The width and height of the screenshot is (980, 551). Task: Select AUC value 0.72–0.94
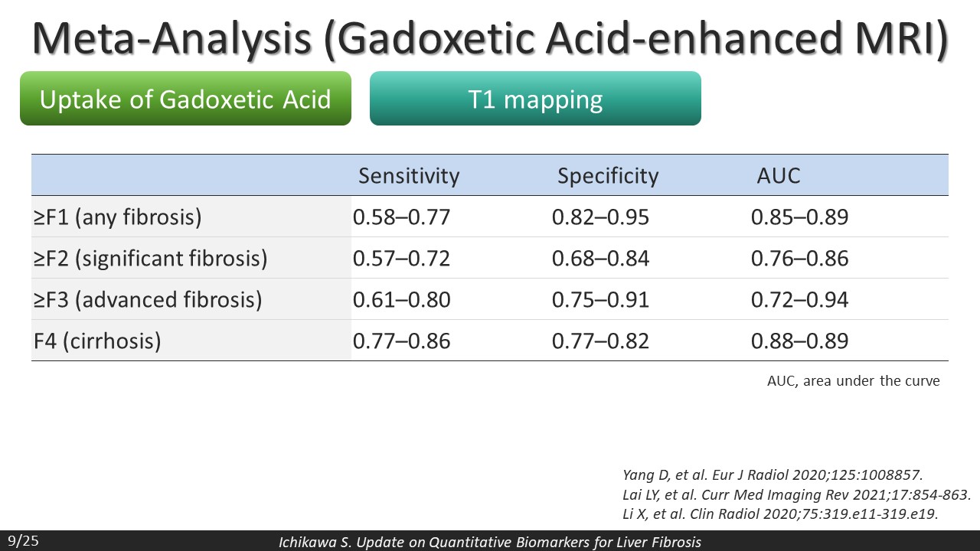tap(799, 300)
